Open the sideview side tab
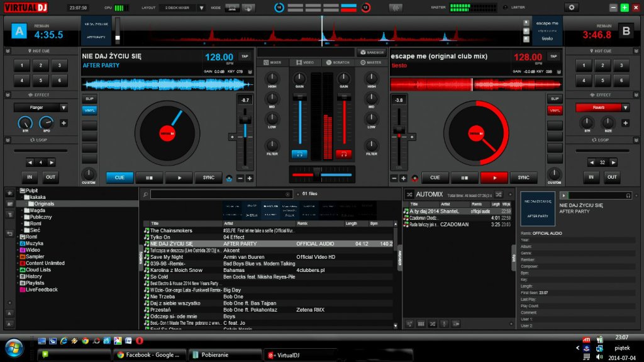This screenshot has height=362, width=644. click(x=400, y=257)
